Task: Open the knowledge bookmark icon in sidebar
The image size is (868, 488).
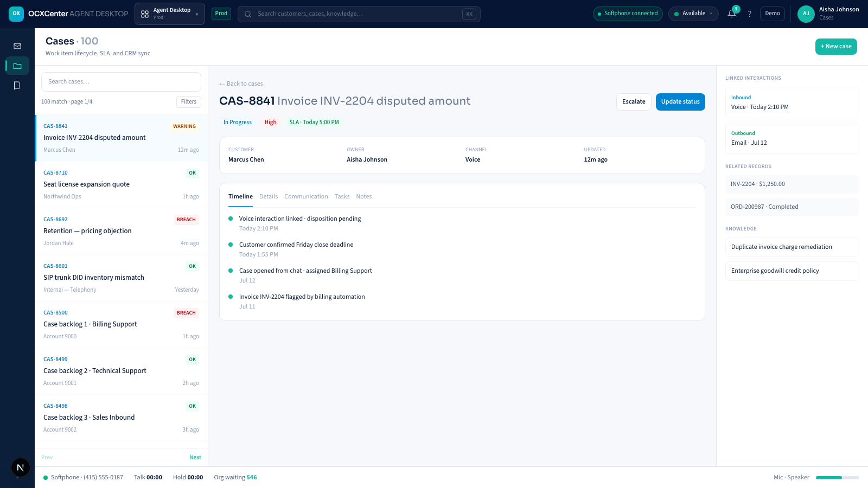Action: coord(17,86)
